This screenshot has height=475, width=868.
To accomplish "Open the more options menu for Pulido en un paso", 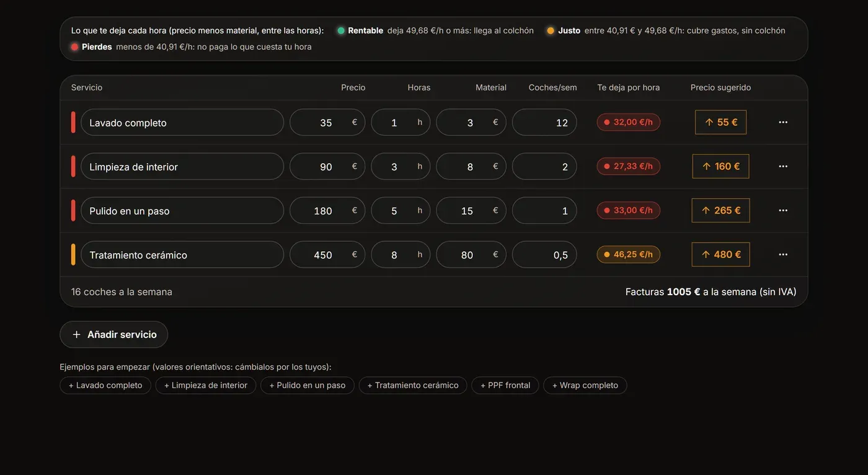I will click(x=783, y=210).
